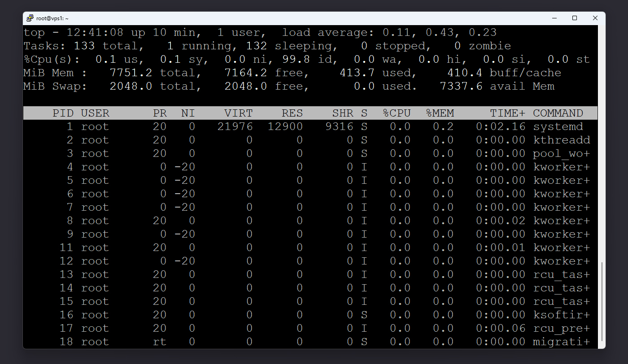Select the systemd process name

click(558, 126)
